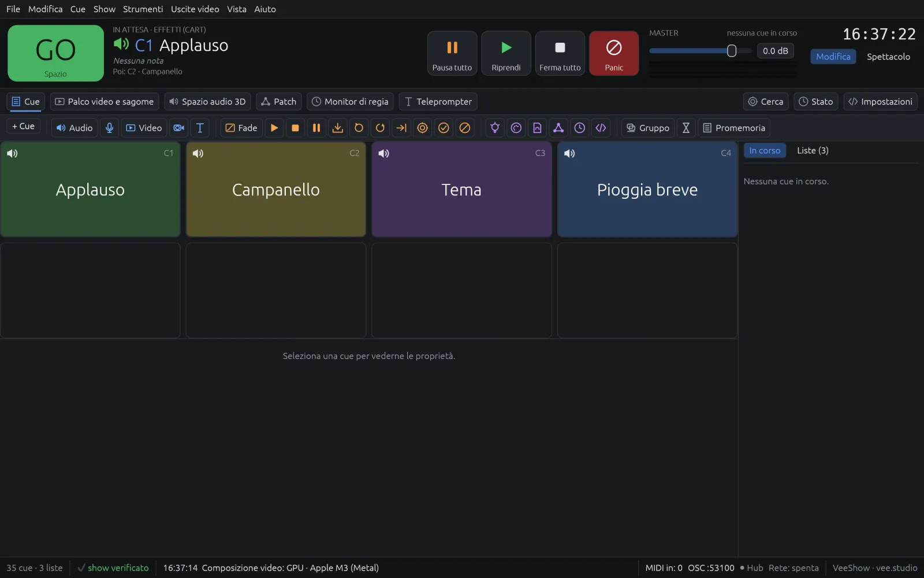Add a clock cue with the purple clock icon

pyautogui.click(x=580, y=128)
